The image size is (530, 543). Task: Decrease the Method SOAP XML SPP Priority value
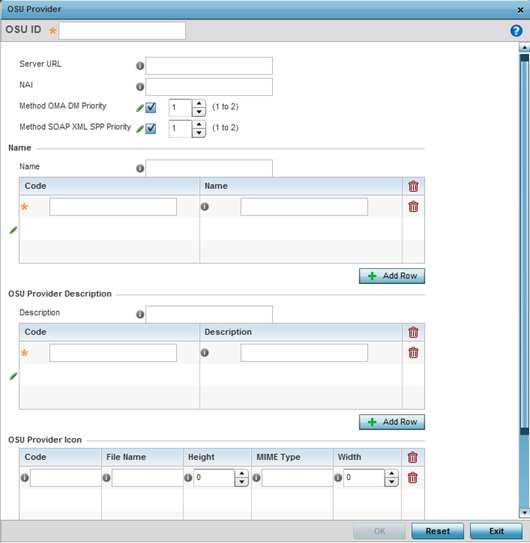pos(199,133)
